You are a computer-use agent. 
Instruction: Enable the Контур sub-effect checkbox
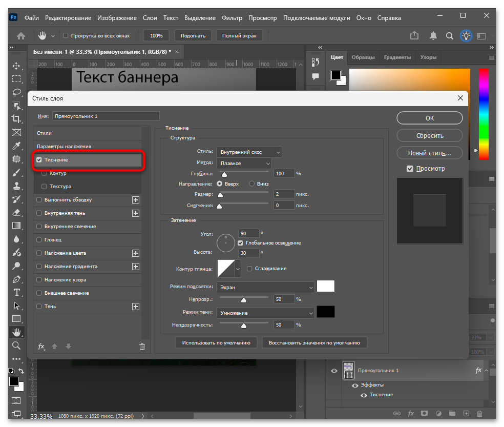point(45,173)
